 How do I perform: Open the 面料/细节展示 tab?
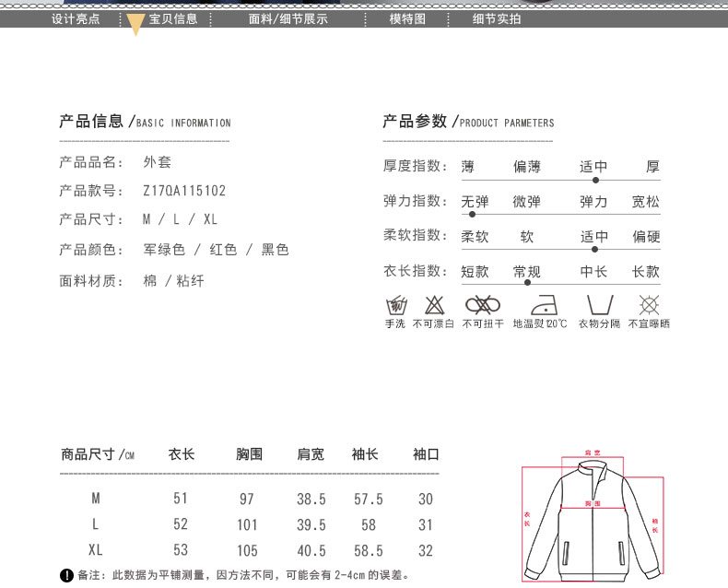(x=288, y=18)
